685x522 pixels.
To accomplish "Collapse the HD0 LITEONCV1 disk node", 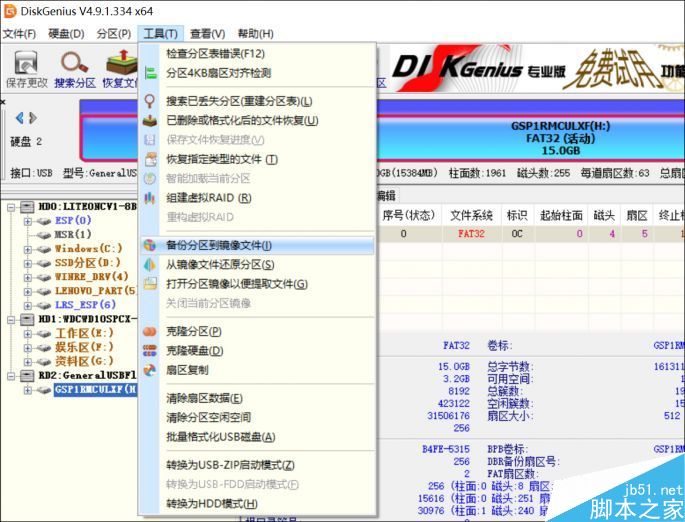I will (11, 207).
